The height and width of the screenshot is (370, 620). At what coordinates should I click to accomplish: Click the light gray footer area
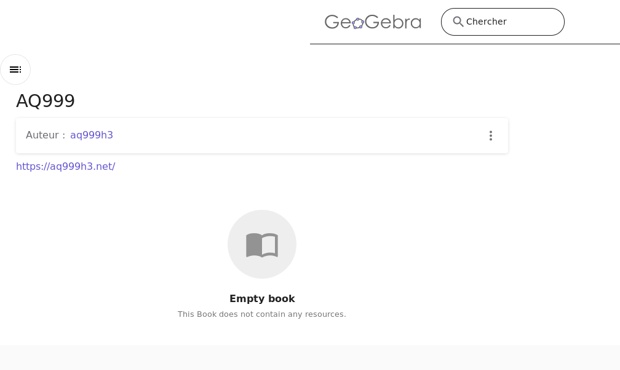coord(310,357)
